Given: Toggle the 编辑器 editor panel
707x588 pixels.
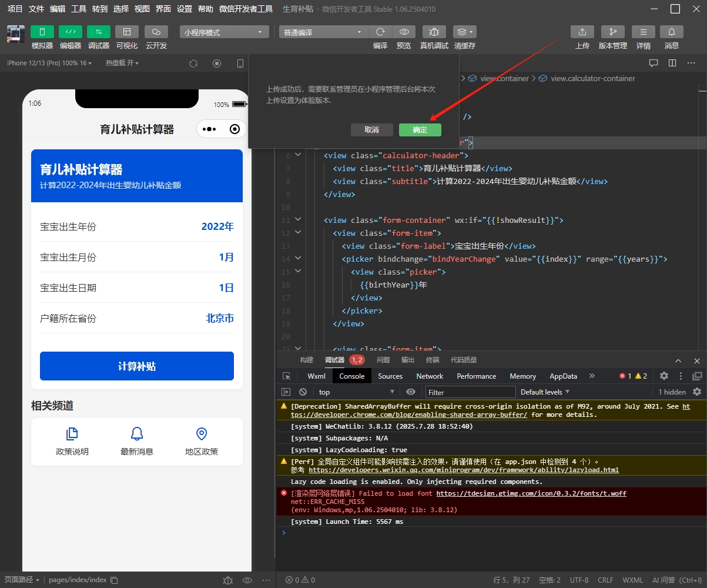Looking at the screenshot, I should pyautogui.click(x=71, y=32).
